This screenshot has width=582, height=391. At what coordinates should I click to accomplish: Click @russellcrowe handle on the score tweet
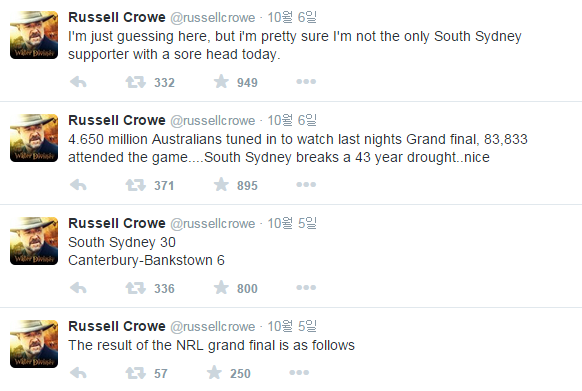(x=213, y=224)
